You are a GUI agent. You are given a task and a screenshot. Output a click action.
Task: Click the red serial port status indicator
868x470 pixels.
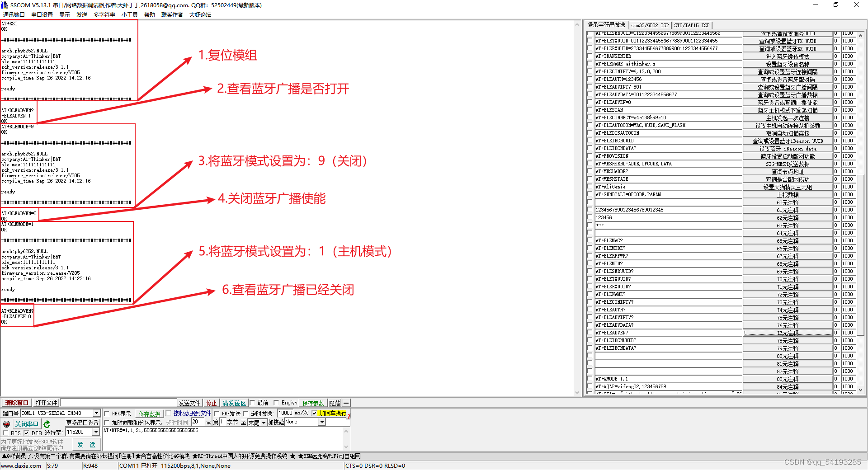point(7,424)
